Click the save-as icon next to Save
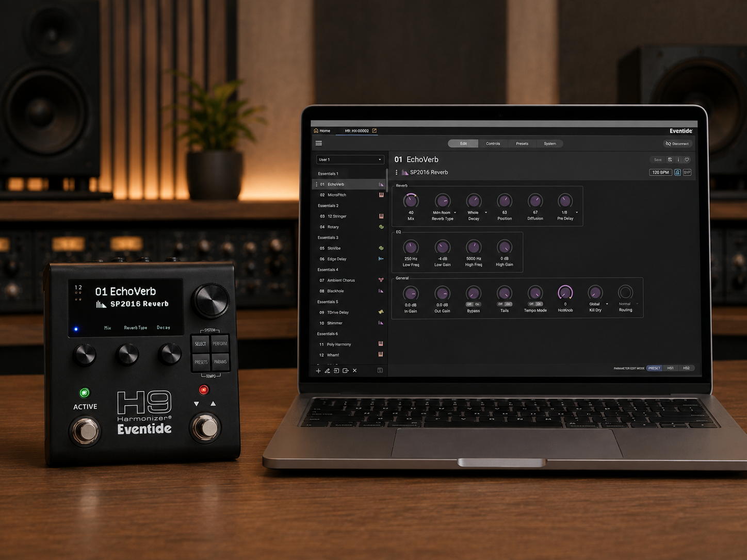Image resolution: width=747 pixels, height=560 pixels. click(x=670, y=160)
